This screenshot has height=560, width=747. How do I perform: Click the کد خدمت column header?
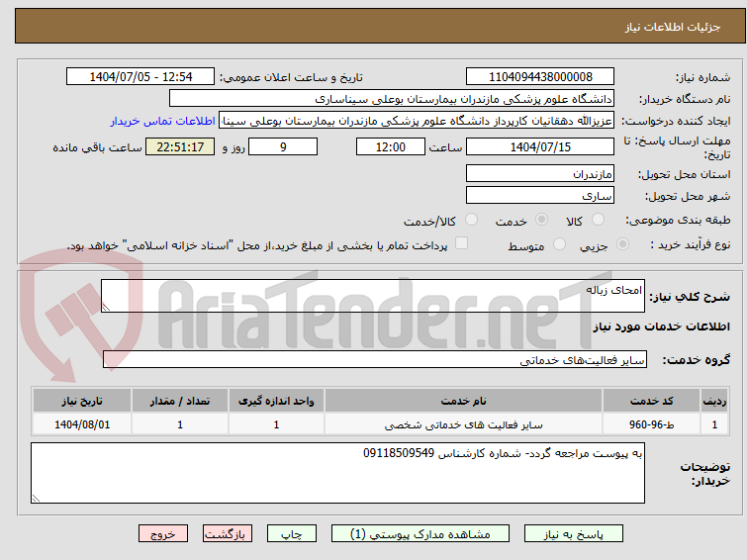(651, 401)
